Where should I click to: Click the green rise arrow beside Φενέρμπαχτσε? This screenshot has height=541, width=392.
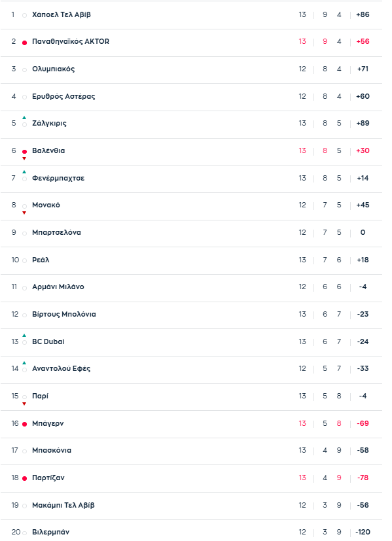point(24,172)
